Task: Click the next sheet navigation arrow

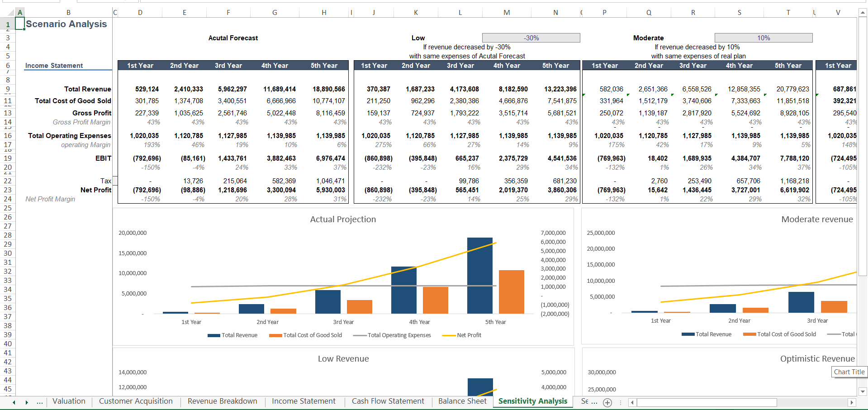Action: 27,402
